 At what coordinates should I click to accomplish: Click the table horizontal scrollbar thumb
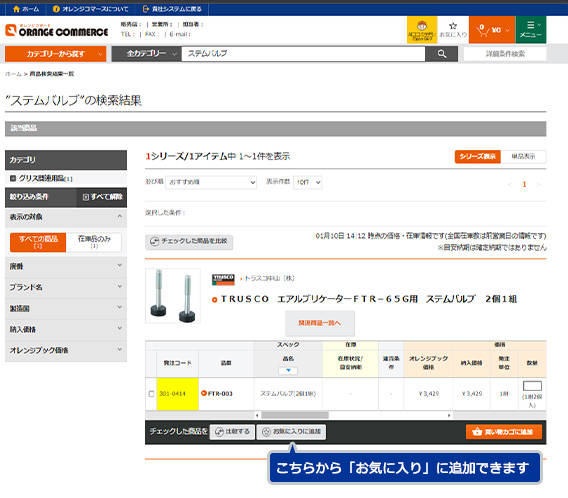tap(295, 415)
